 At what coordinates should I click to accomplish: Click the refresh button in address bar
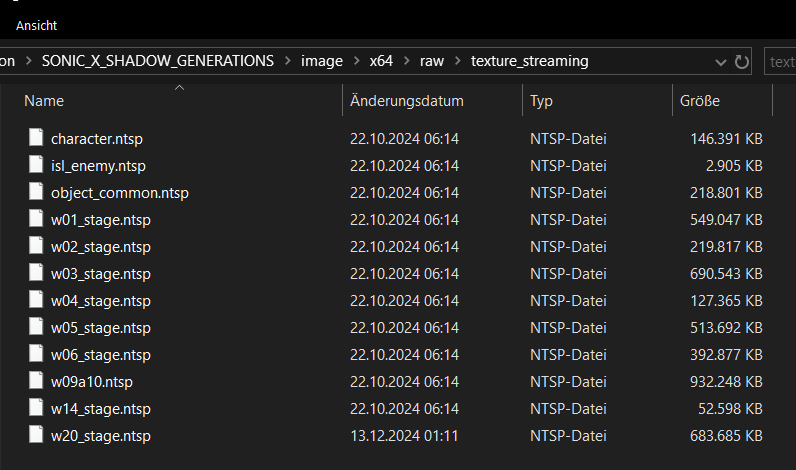742,62
